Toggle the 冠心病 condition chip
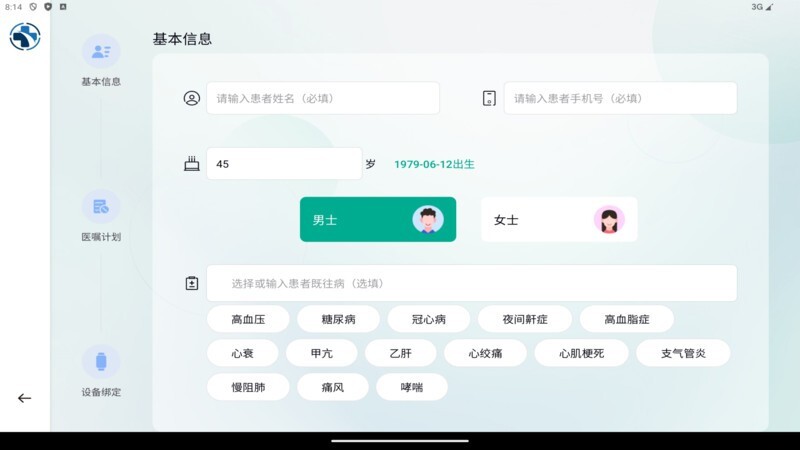The height and width of the screenshot is (450, 800). point(428,319)
